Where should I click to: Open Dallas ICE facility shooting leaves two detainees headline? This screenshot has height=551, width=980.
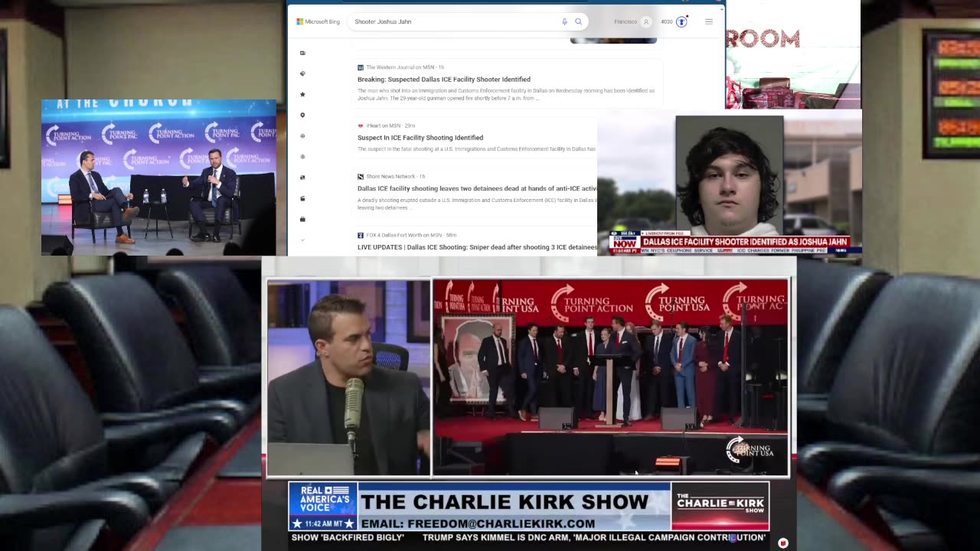[x=477, y=188]
